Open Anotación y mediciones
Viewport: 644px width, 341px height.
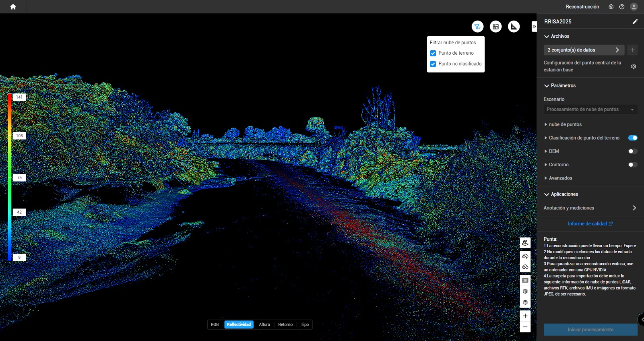click(x=590, y=208)
